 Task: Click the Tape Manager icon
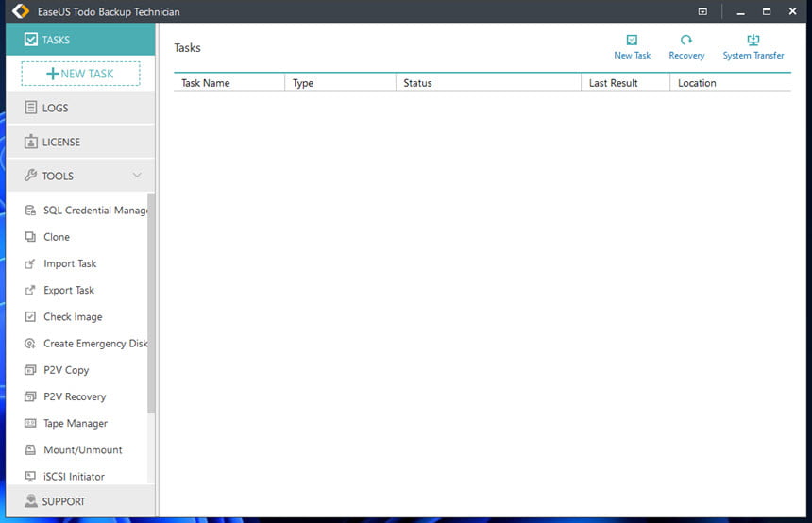tap(30, 423)
